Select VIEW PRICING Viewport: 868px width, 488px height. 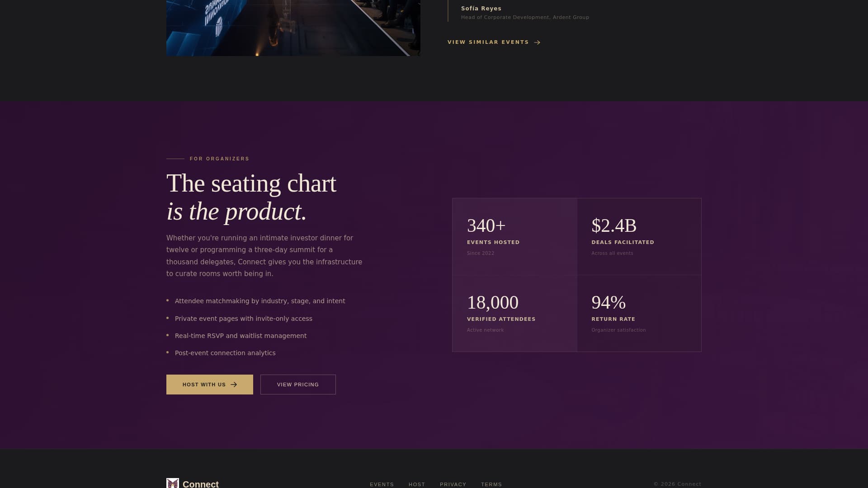[x=297, y=384]
